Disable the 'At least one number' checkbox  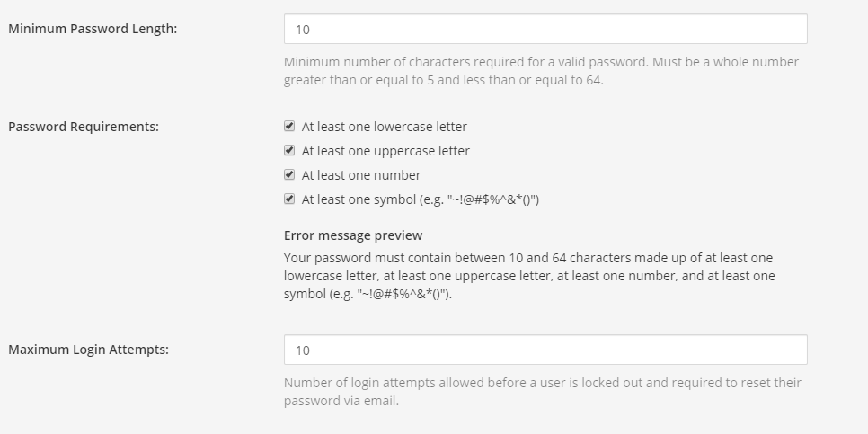click(289, 175)
